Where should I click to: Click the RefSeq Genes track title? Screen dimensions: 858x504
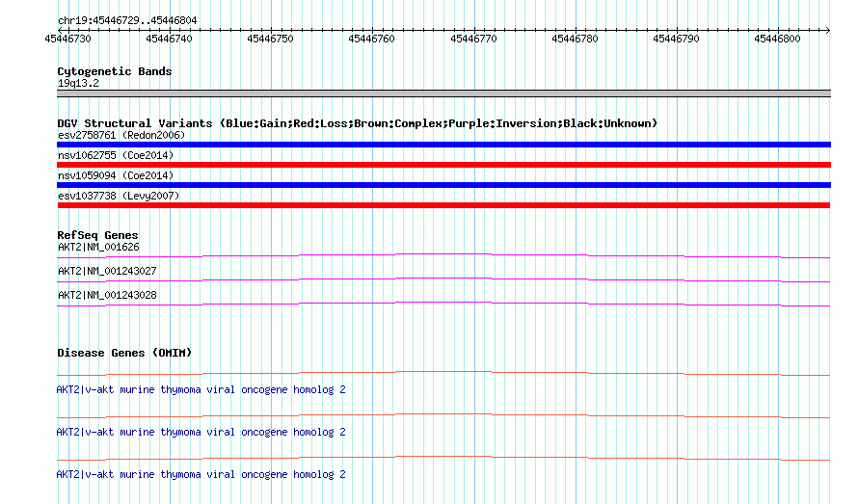click(x=97, y=235)
